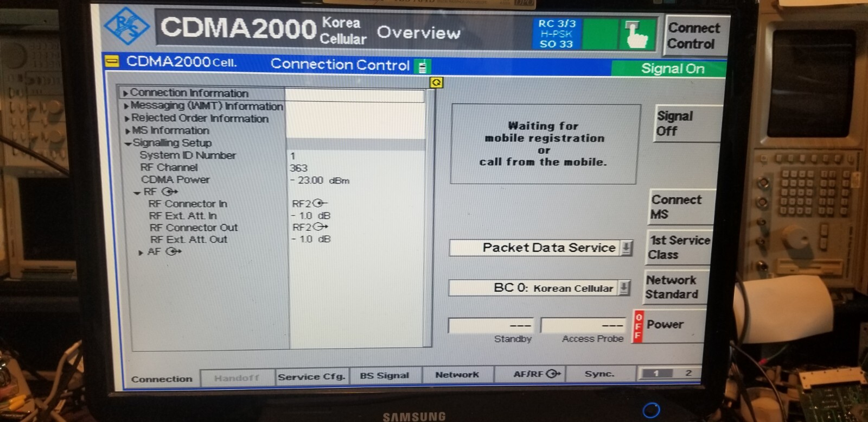Image resolution: width=868 pixels, height=422 pixels.
Task: Open Service Cfg. tab
Action: coord(311,376)
